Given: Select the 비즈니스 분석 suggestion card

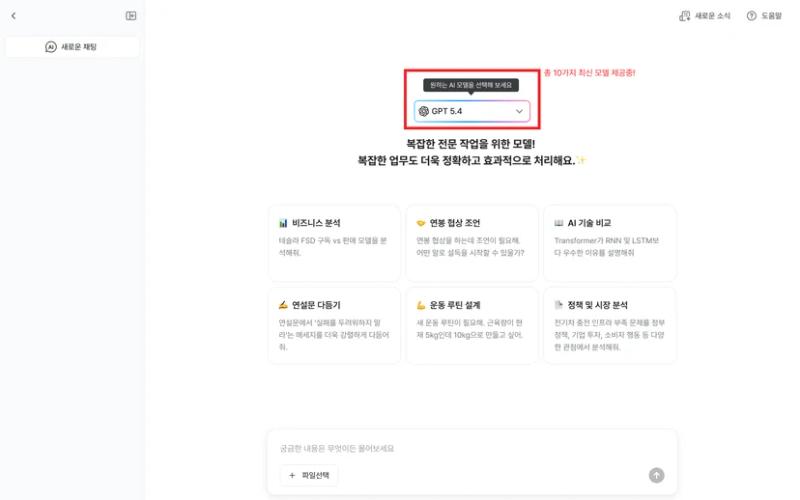Looking at the screenshot, I should click(x=334, y=243).
